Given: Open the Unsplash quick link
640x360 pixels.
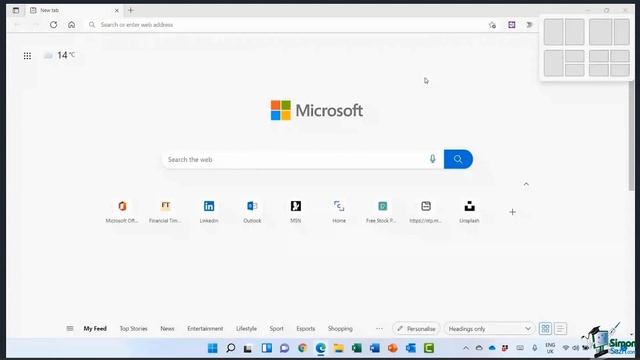Looking at the screenshot, I should [x=469, y=211].
